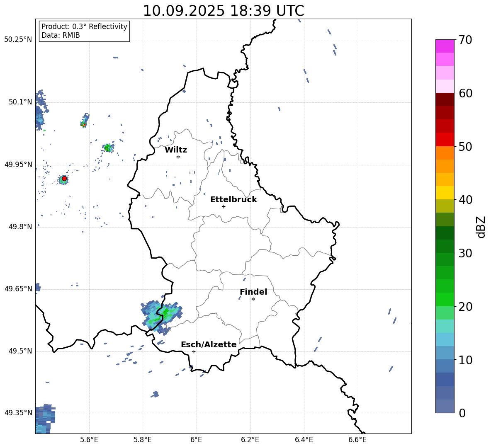Click the yellow 40 dBZ colorbar segment

click(x=445, y=192)
